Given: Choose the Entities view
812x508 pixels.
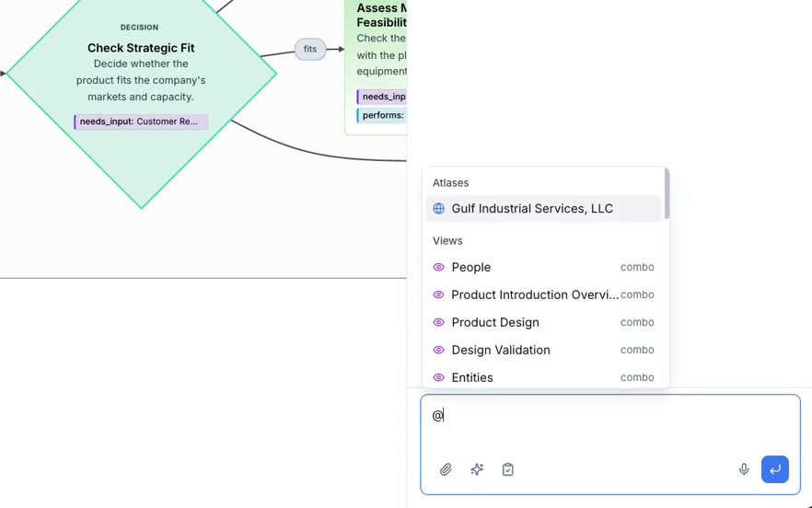Looking at the screenshot, I should click(543, 377).
